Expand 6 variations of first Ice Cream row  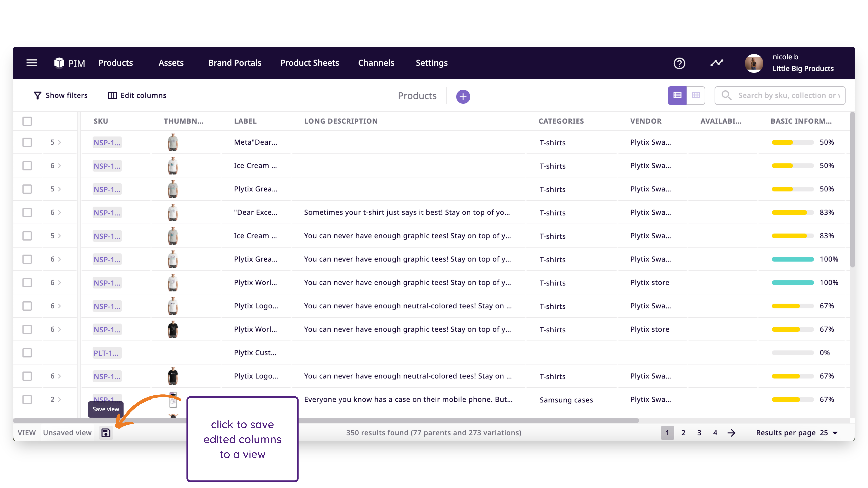pos(56,166)
